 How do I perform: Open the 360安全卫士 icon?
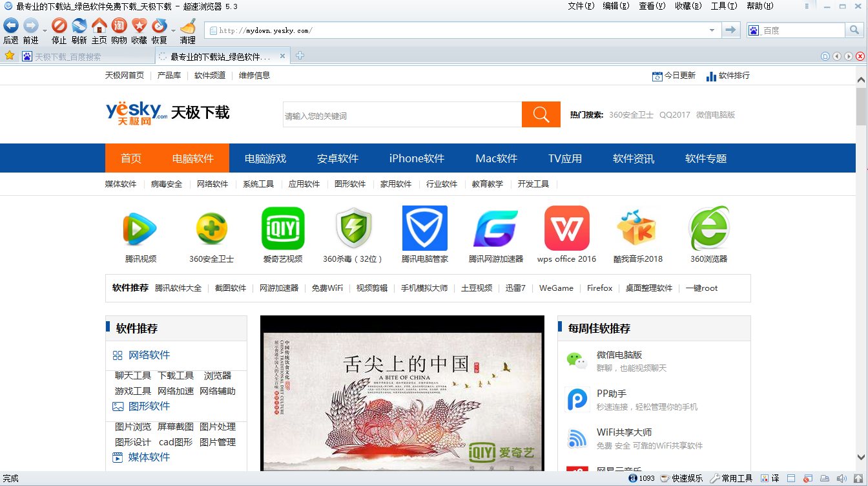212,228
